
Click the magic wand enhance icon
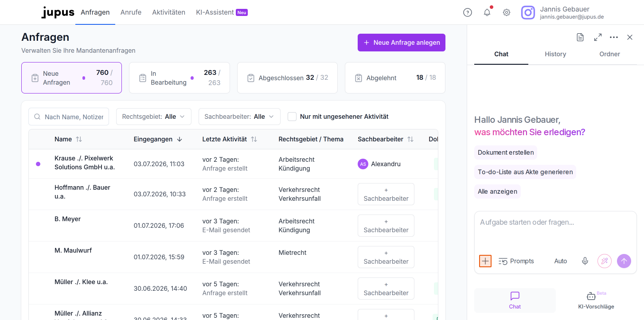(x=605, y=261)
